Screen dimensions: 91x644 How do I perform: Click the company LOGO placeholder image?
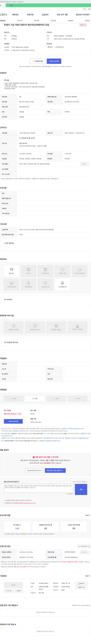click(x=13, y=585)
